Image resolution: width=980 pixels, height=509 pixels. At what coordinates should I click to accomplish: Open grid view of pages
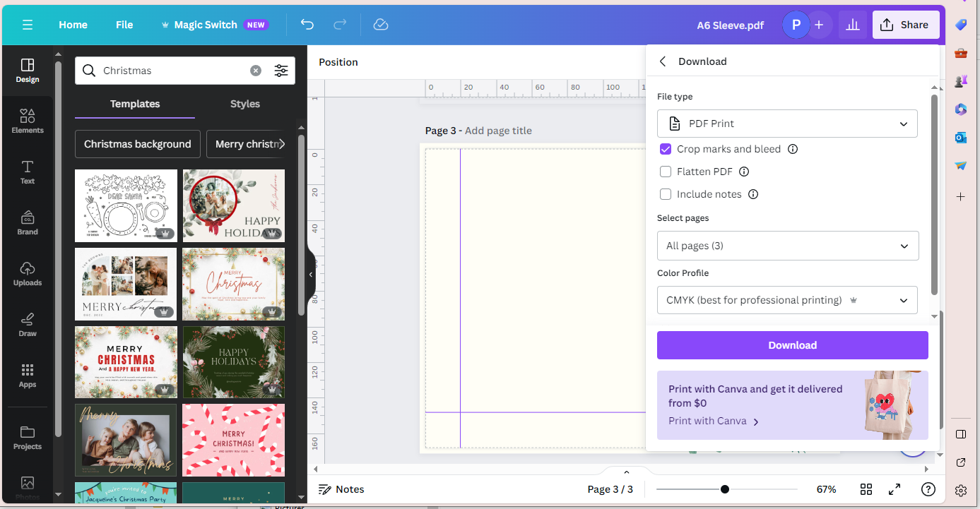click(866, 489)
